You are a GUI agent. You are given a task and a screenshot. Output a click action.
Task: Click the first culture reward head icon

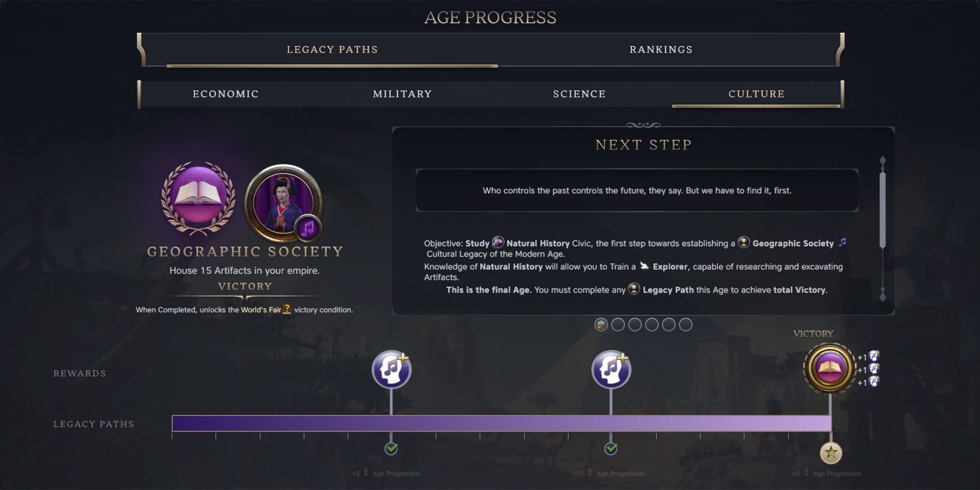[x=392, y=369]
